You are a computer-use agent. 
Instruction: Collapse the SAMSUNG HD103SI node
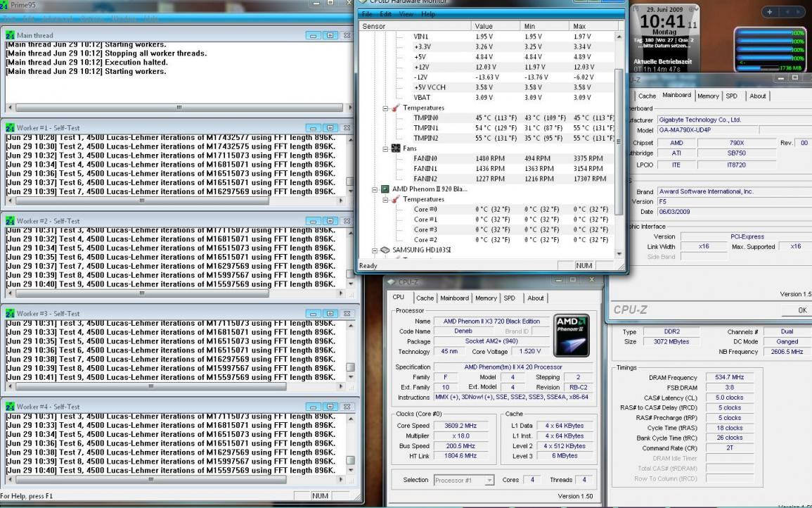[375, 250]
